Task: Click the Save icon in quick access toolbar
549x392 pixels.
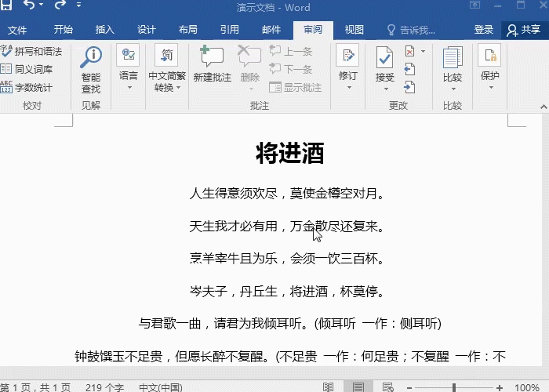Action: [x=5, y=5]
